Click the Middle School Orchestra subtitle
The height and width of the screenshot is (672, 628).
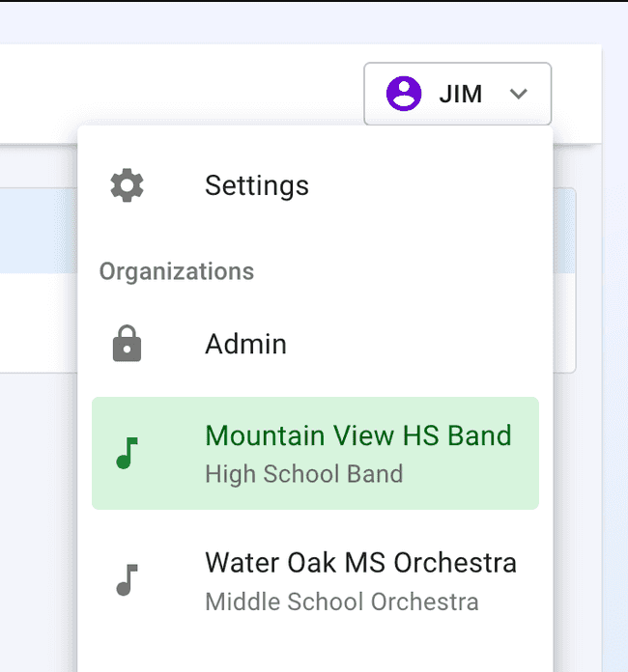click(341, 602)
